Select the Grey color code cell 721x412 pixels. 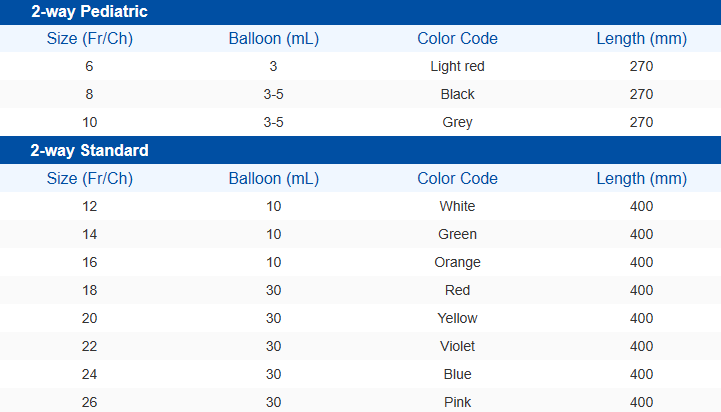pyautogui.click(x=457, y=122)
